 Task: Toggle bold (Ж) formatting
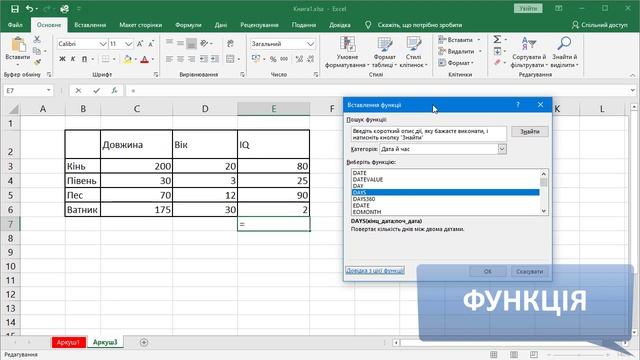pos(62,59)
